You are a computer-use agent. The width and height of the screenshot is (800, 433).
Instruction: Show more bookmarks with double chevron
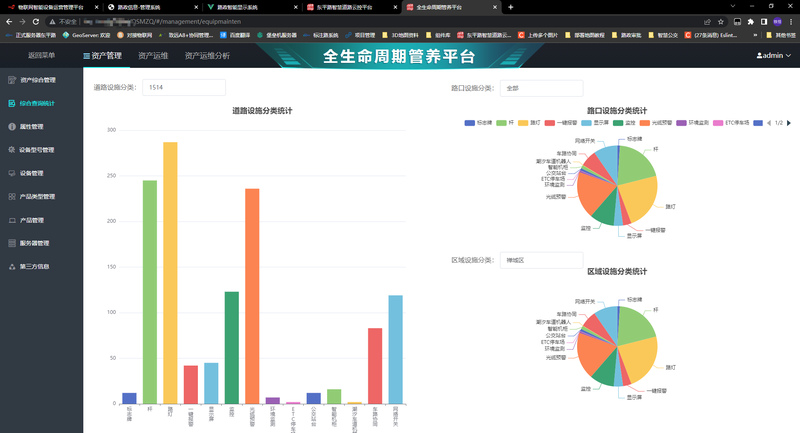point(755,35)
